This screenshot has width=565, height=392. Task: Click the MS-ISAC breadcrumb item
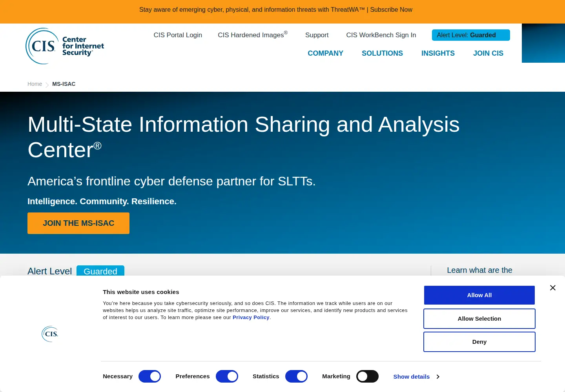64,84
